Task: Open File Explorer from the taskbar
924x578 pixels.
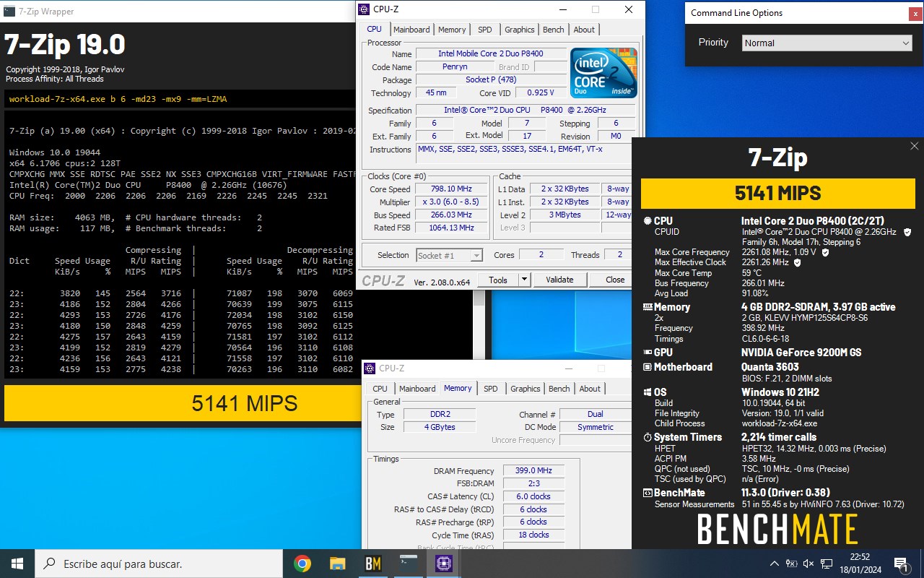Action: click(337, 564)
